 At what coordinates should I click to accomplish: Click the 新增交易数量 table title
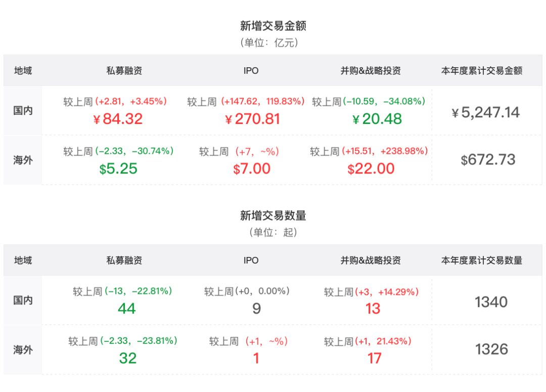273,216
